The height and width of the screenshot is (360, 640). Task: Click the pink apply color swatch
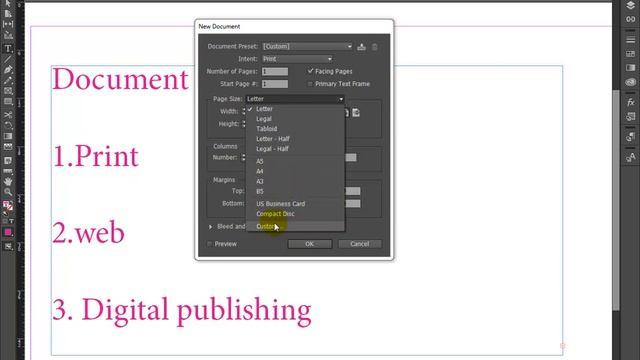(x=8, y=233)
